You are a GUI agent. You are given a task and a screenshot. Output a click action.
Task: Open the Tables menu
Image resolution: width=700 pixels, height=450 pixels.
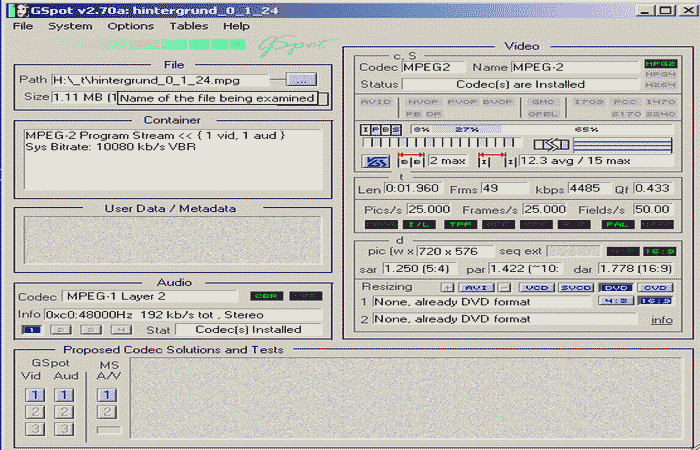coord(189,26)
